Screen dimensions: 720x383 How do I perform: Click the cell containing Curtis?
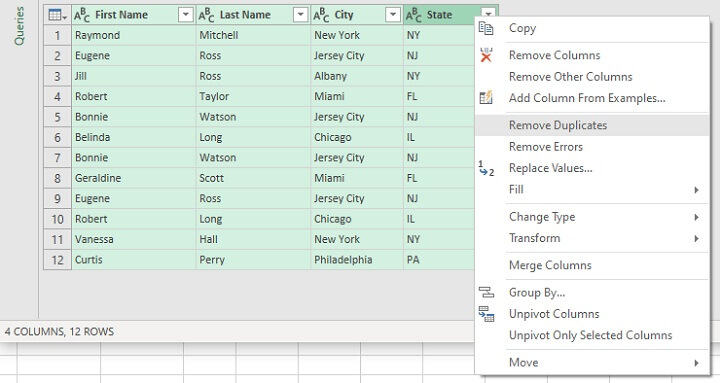[134, 260]
